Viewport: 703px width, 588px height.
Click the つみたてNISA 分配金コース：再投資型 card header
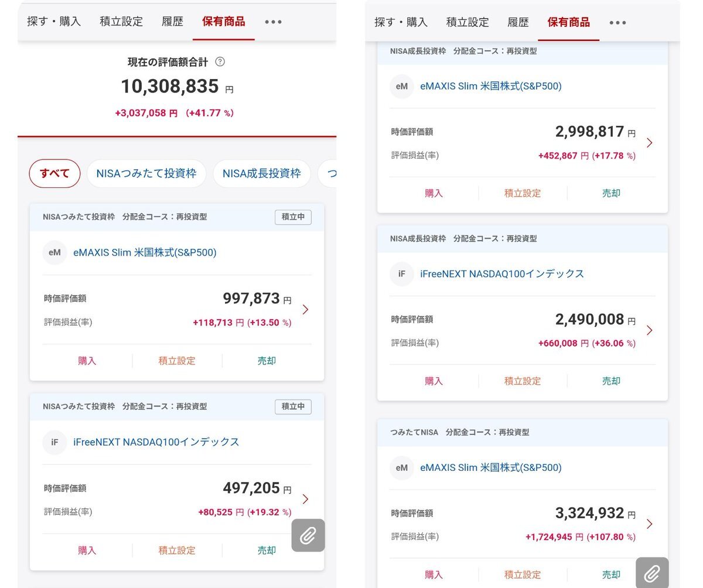(523, 432)
